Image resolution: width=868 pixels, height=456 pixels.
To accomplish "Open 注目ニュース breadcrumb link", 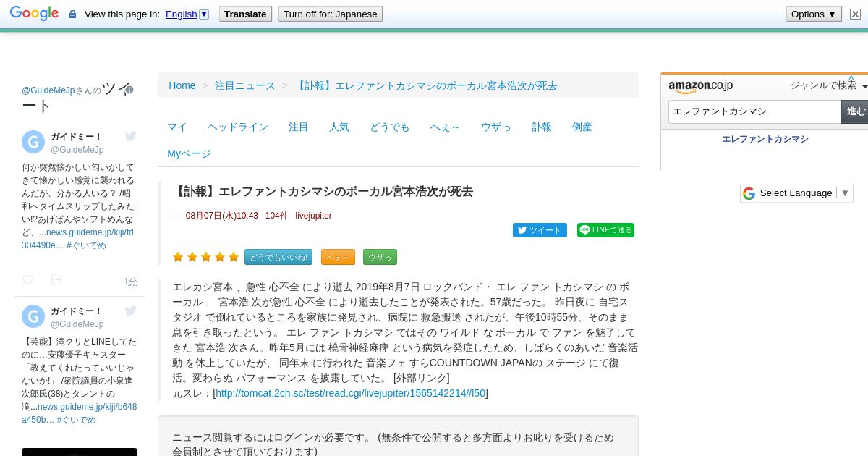I will [x=245, y=85].
